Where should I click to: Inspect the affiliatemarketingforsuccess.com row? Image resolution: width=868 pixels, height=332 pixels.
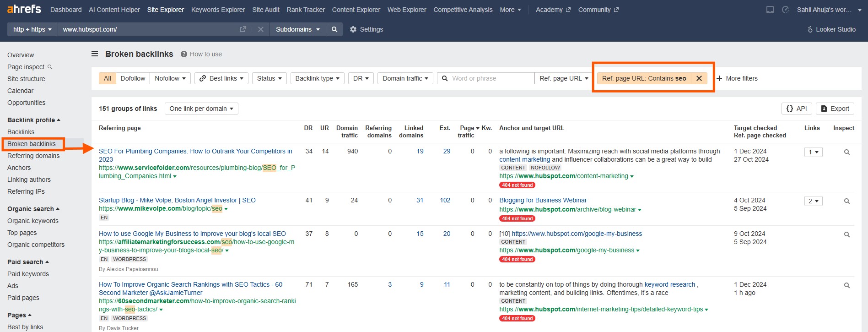[x=847, y=234]
